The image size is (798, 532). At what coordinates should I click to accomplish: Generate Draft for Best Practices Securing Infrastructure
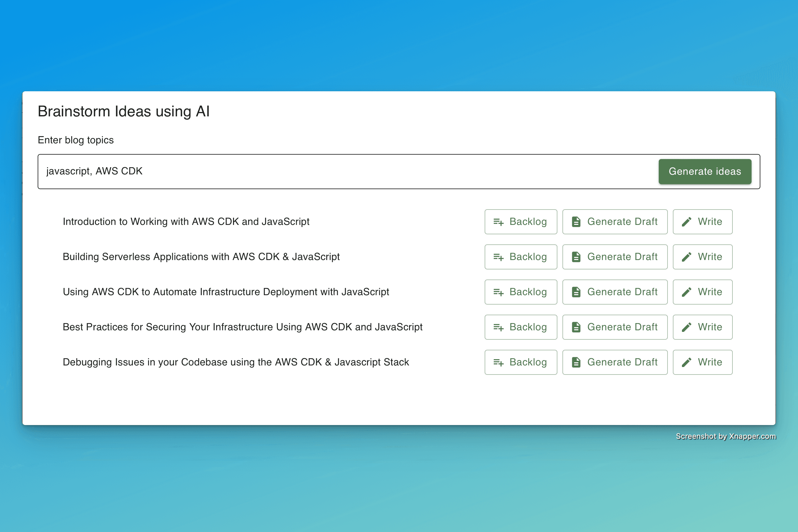pos(614,327)
